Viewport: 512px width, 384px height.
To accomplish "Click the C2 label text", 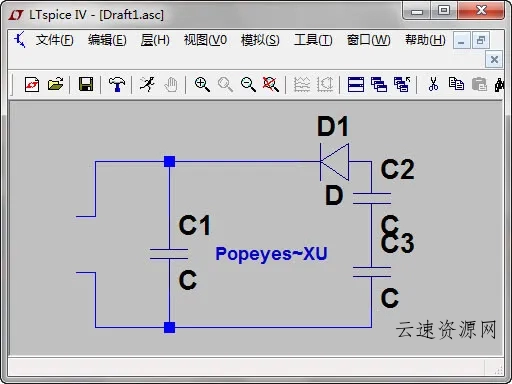I will click(398, 169).
